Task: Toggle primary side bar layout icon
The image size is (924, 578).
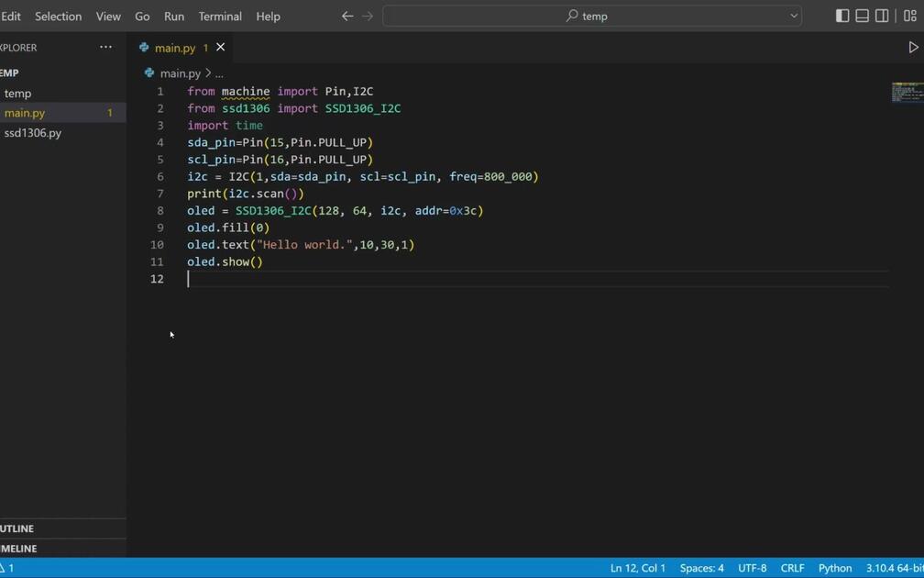Action: point(842,16)
